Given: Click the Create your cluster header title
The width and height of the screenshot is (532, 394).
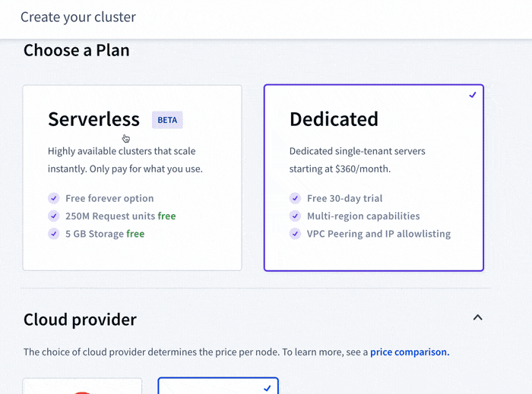Looking at the screenshot, I should 78,17.
